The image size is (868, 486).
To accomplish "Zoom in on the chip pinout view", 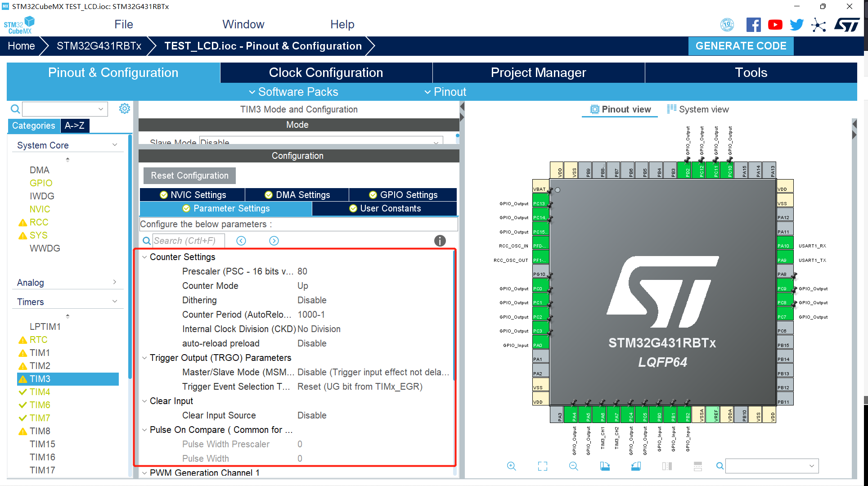I will pos(511,466).
